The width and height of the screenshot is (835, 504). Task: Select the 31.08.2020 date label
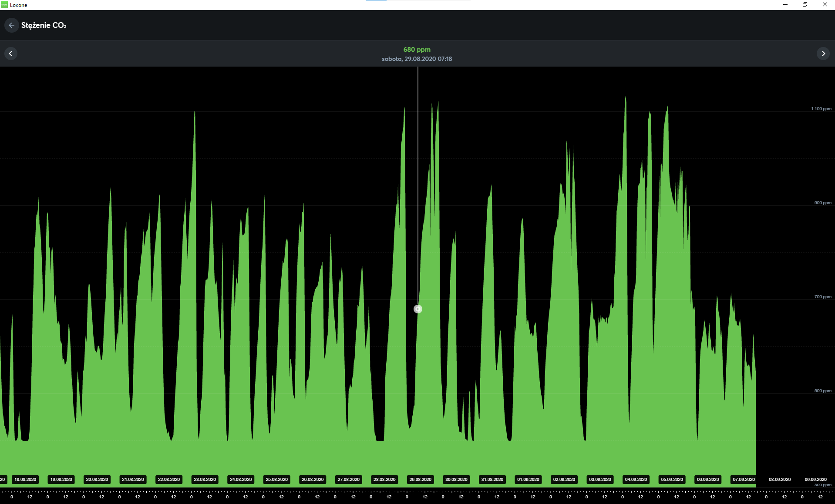[x=492, y=480]
